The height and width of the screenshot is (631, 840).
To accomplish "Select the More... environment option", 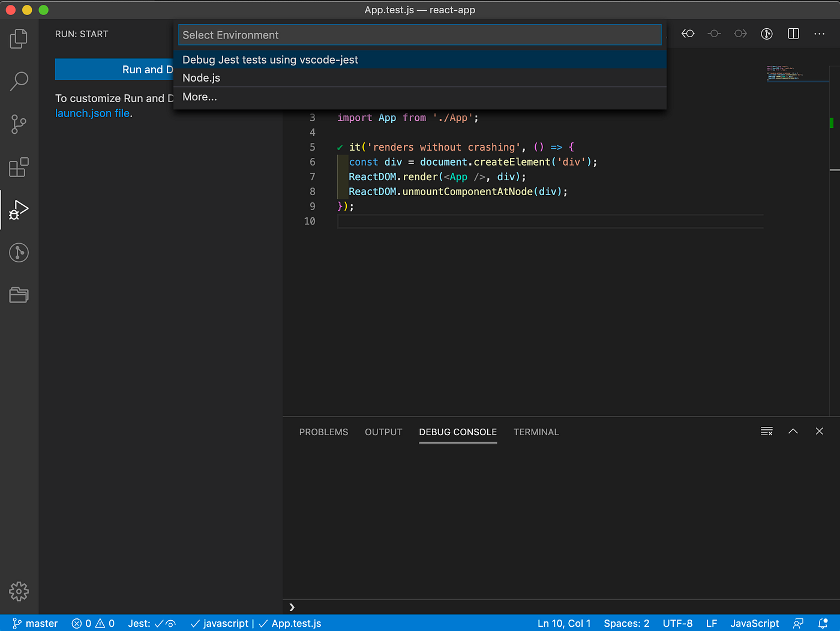I will (x=420, y=97).
